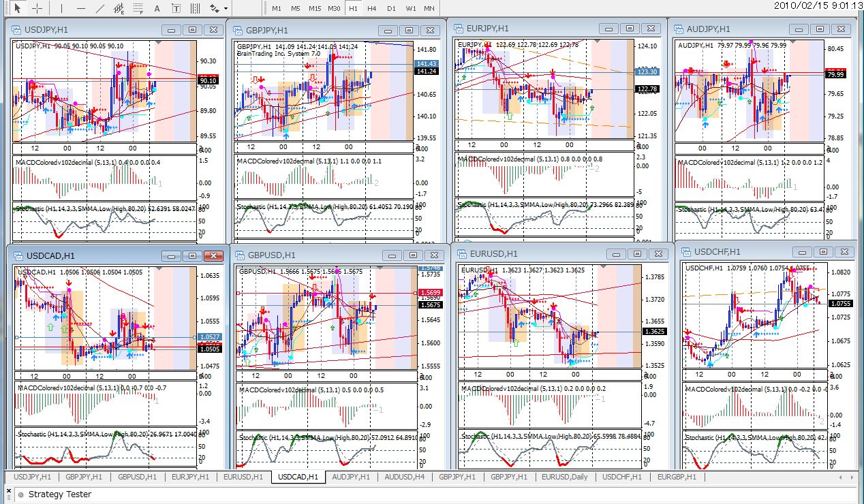Switch to the D1 timeframe
The height and width of the screenshot is (504, 864).
click(391, 8)
